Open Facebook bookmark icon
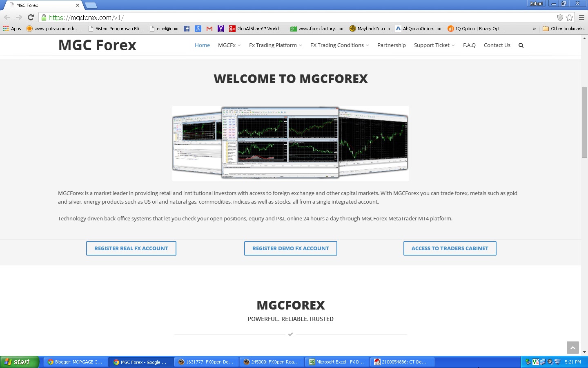588x368 pixels. click(187, 29)
